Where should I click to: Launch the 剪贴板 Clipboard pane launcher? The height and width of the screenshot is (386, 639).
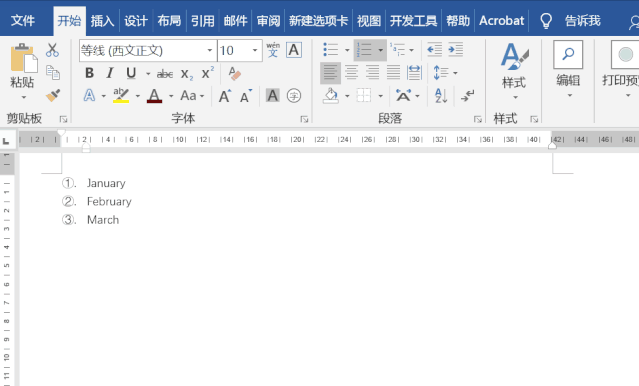click(63, 119)
